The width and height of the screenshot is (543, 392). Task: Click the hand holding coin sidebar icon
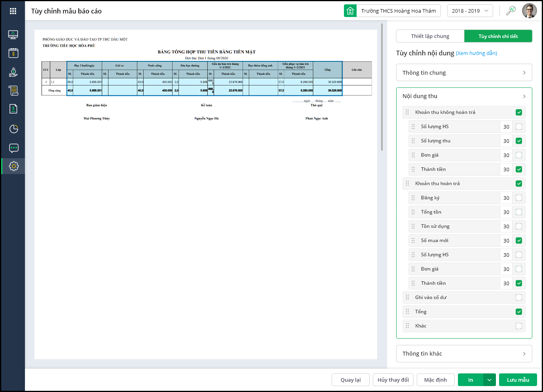click(13, 72)
